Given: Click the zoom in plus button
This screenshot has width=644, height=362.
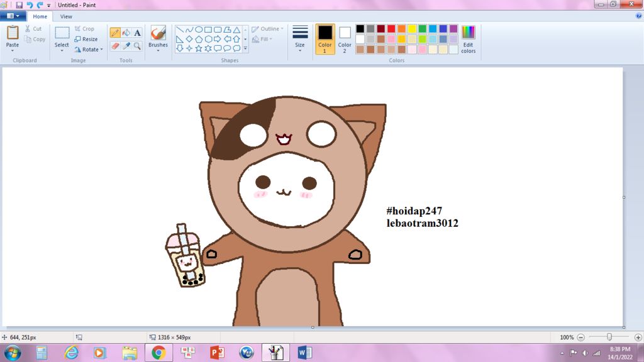Looking at the screenshot, I should pyautogui.click(x=638, y=337).
